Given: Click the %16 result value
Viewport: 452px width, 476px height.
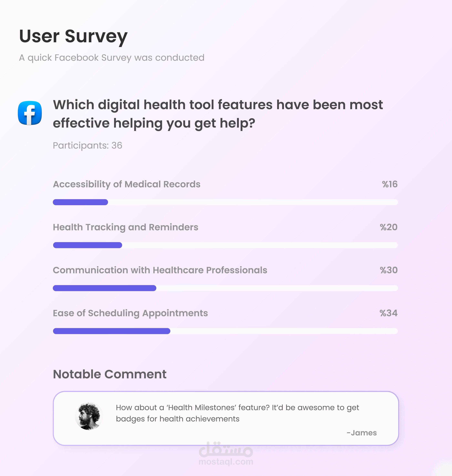Looking at the screenshot, I should (x=390, y=184).
